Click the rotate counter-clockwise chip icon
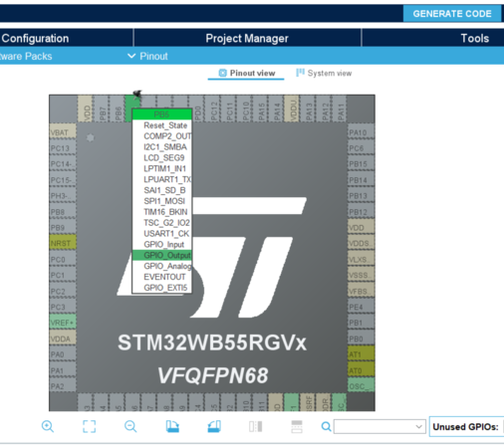This screenshot has height=448, width=504. [x=214, y=426]
